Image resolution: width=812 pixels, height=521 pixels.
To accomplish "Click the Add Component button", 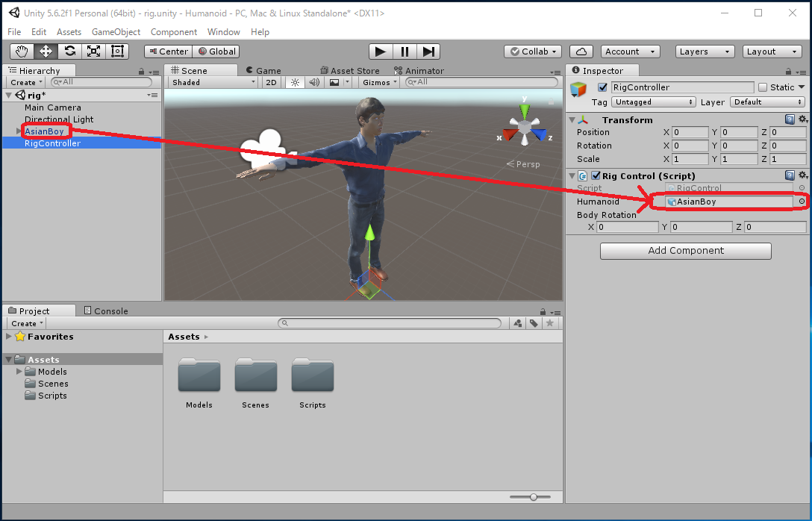I will [685, 251].
